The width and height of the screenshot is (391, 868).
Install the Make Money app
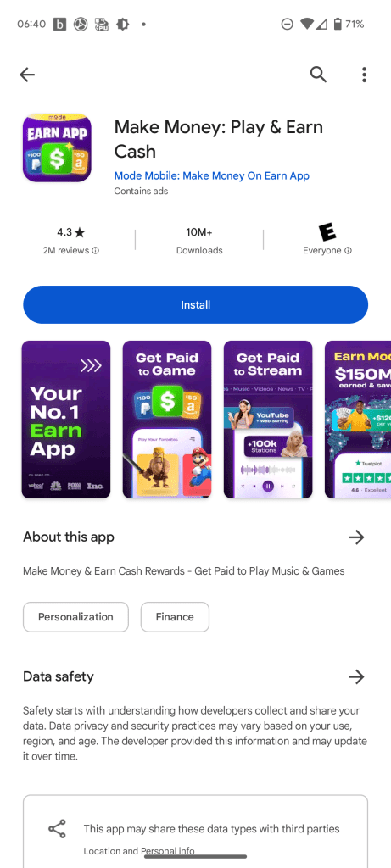click(x=195, y=304)
